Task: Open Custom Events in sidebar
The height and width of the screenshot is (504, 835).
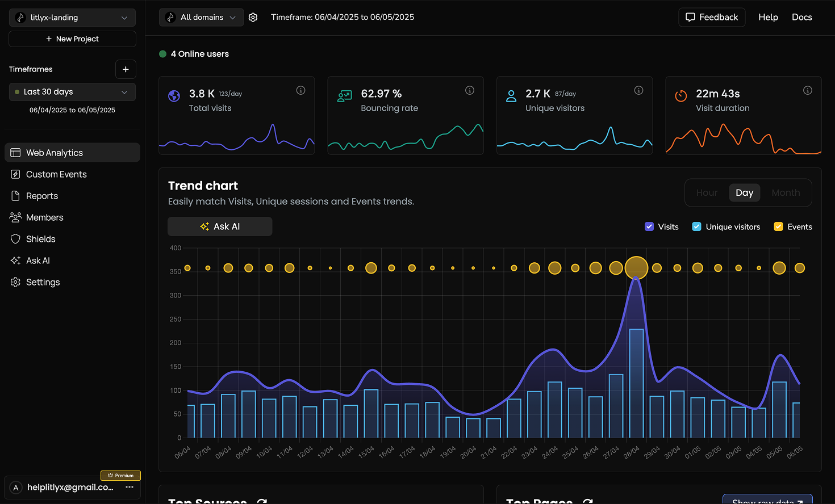Action: point(56,174)
